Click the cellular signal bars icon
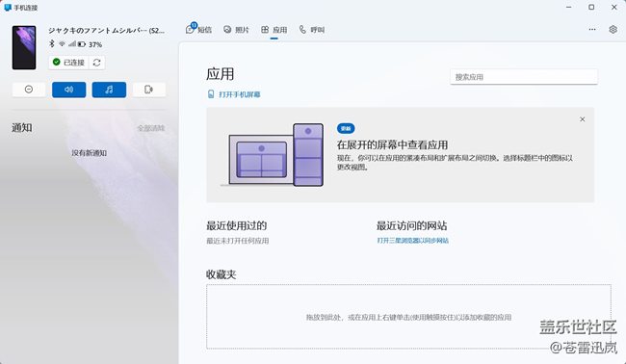Viewport: 626px width, 364px height. click(72, 44)
